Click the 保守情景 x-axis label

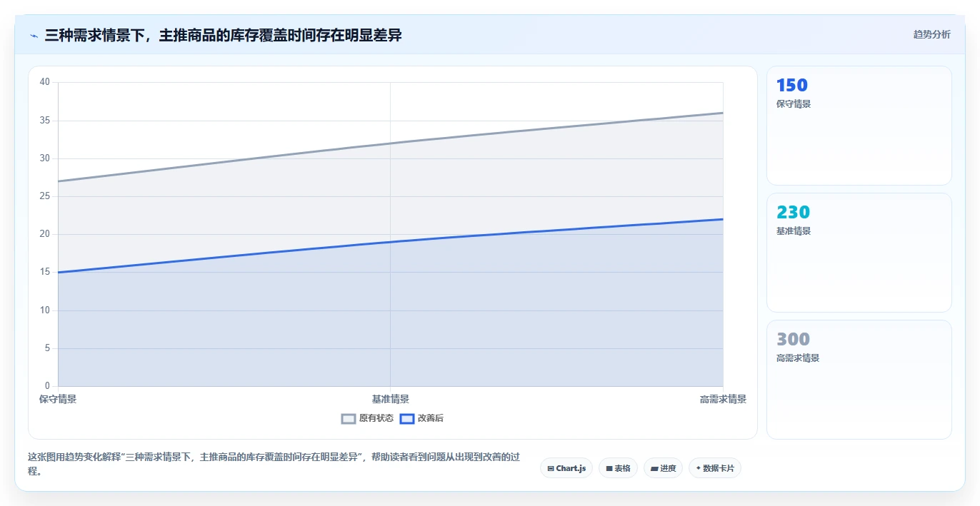tap(58, 400)
